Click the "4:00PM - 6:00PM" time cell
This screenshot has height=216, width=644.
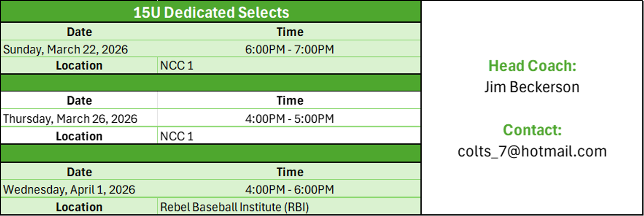290,189
